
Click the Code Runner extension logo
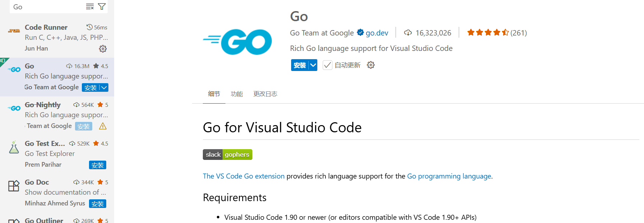click(14, 31)
